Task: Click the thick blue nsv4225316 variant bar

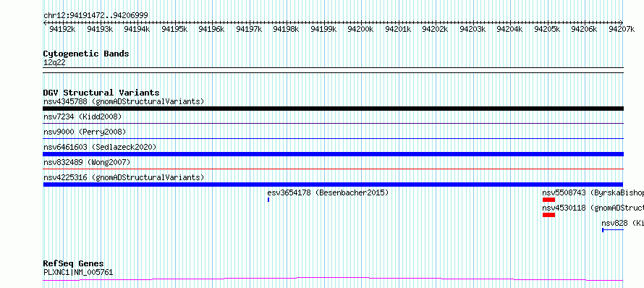Action: point(334,185)
